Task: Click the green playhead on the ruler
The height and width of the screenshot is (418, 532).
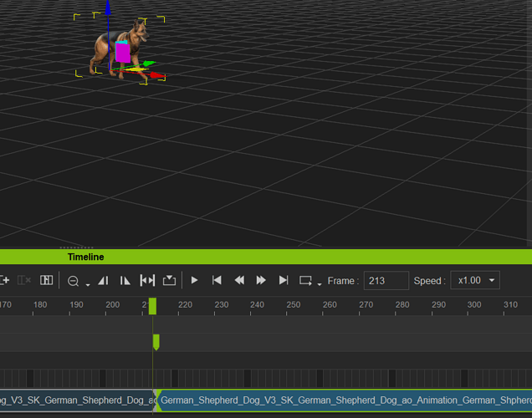Action: click(x=153, y=306)
